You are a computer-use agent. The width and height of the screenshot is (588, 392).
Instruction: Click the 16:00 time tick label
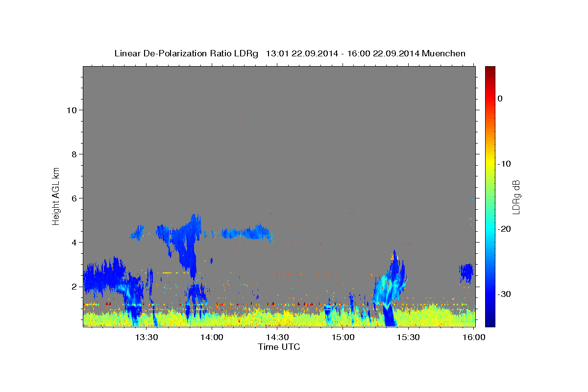click(x=474, y=337)
